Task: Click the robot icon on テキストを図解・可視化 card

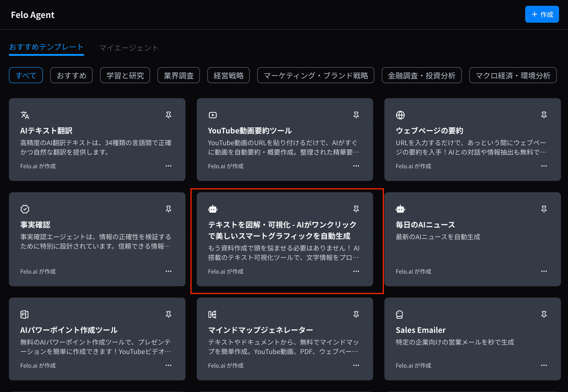Action: point(213,208)
